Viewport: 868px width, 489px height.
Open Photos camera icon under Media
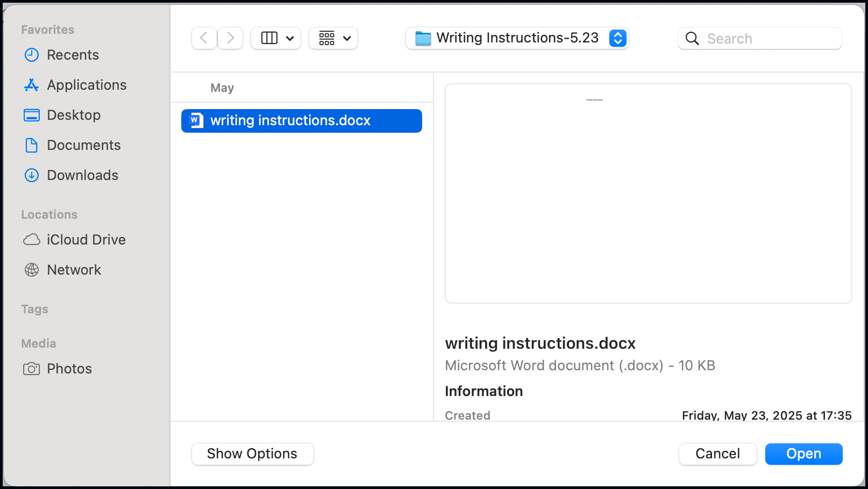[x=32, y=369]
